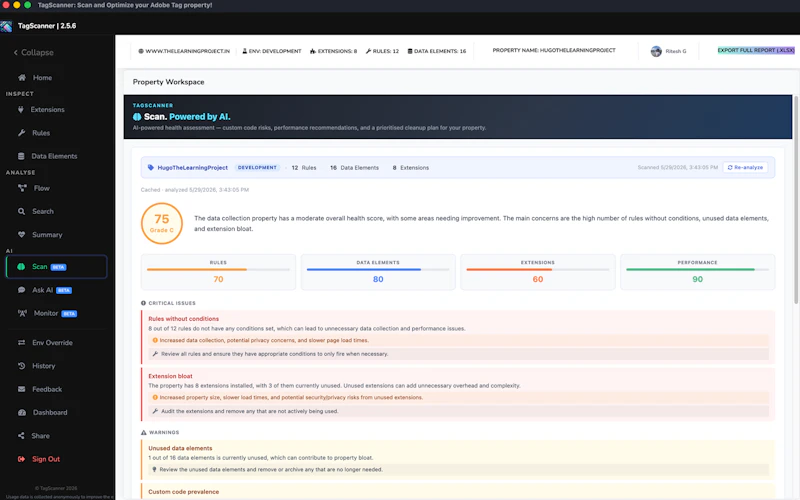Viewport: 800px width, 500px height.
Task: Open the Summary menu item
Action: coord(47,235)
